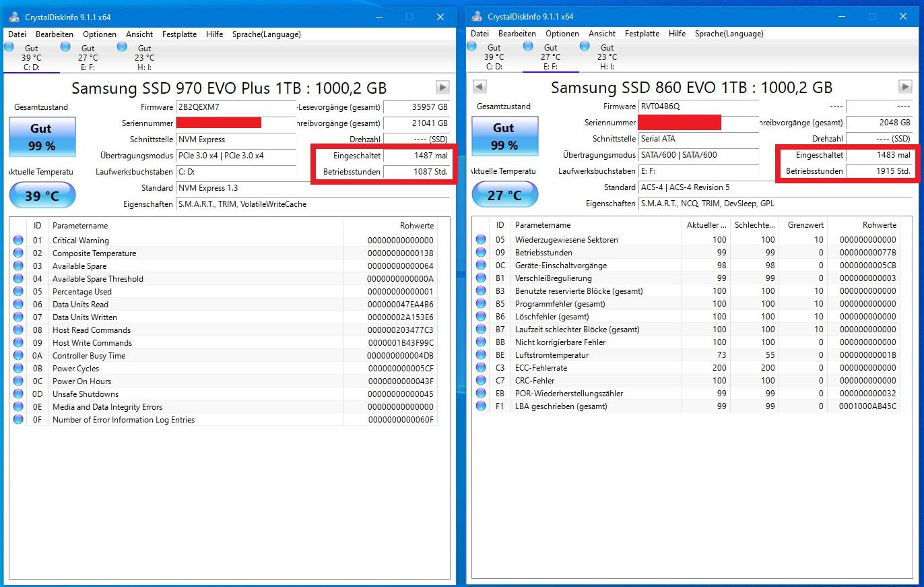This screenshot has height=587, width=924.
Task: Select Nicht korrigierbare Fehler row
Action: click(x=686, y=342)
